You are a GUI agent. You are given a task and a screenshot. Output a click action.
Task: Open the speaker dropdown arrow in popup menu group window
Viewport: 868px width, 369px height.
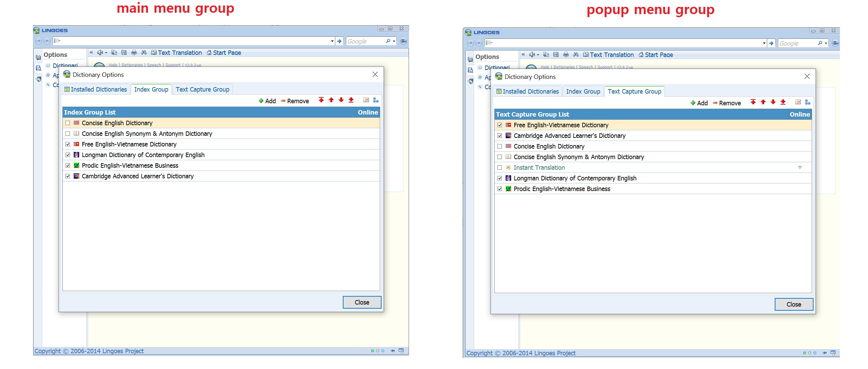[538, 55]
